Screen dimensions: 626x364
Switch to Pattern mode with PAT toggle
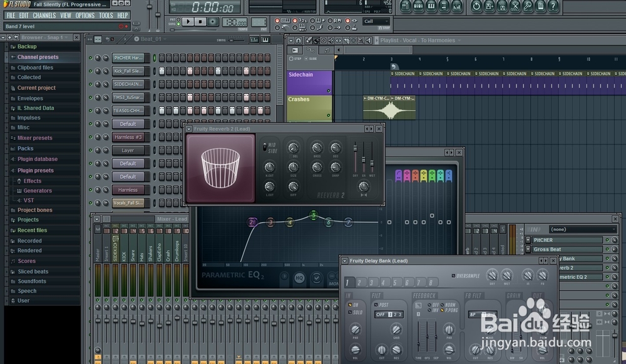click(179, 19)
